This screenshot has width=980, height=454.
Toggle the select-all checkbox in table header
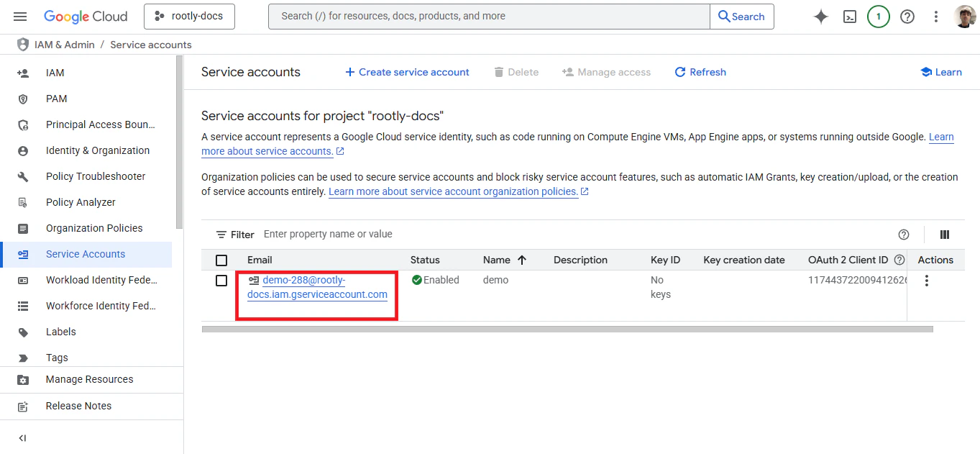click(x=221, y=260)
